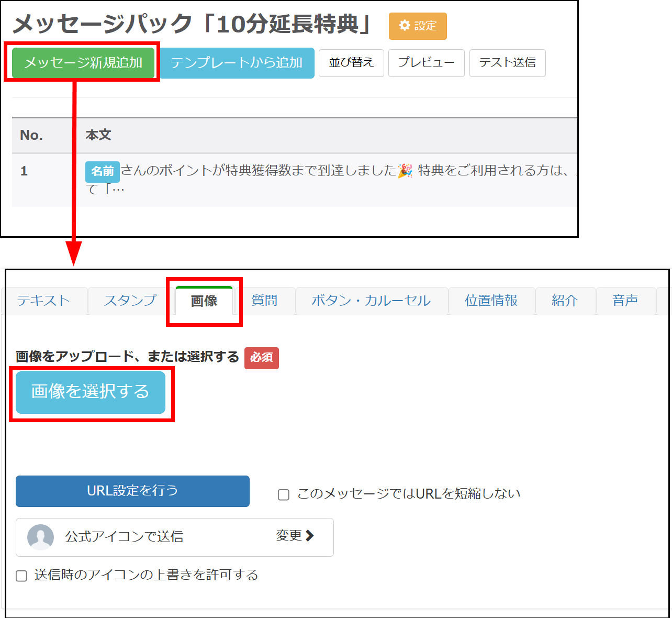This screenshot has width=672, height=618.
Task: Enable このメッセージではURLを短縮しない checkbox
Action: click(284, 495)
